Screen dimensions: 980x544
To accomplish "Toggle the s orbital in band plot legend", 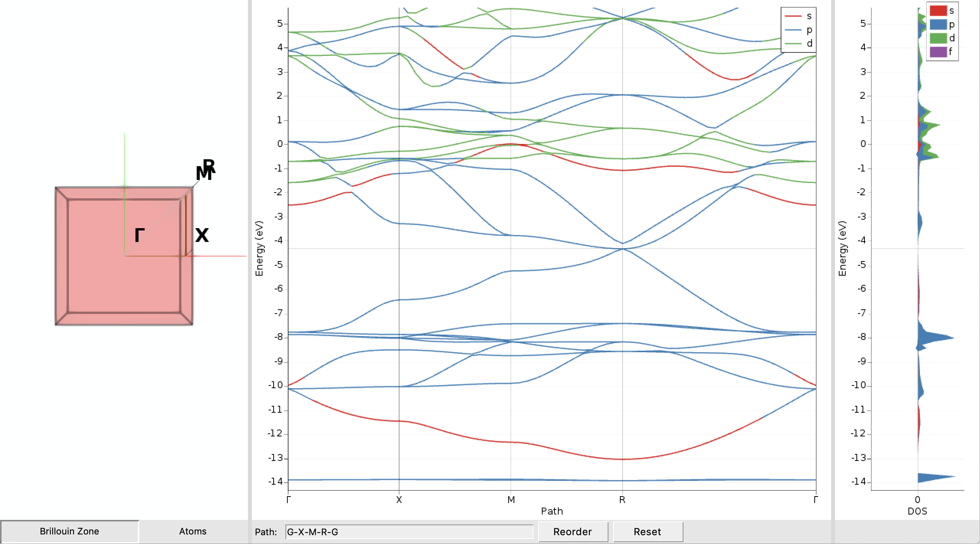I will (x=802, y=17).
